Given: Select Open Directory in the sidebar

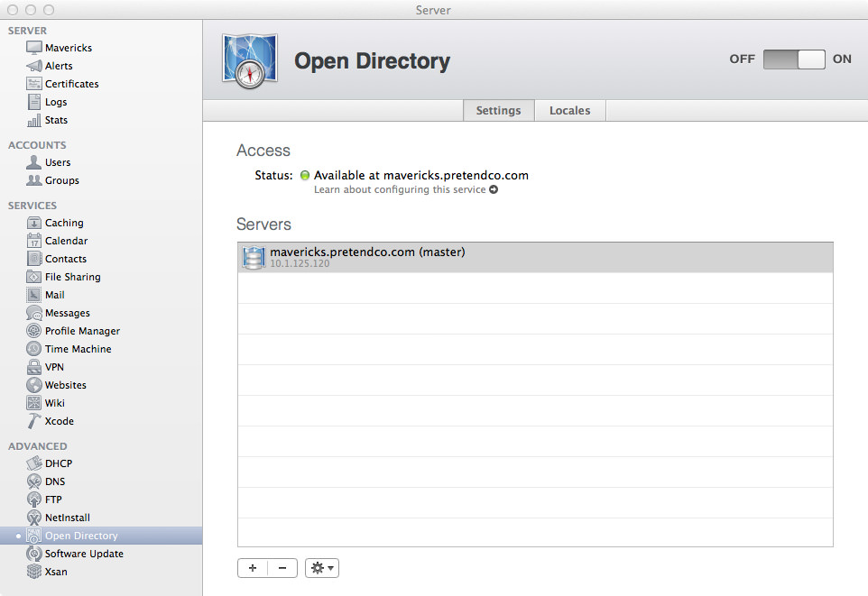Looking at the screenshot, I should 101,536.
